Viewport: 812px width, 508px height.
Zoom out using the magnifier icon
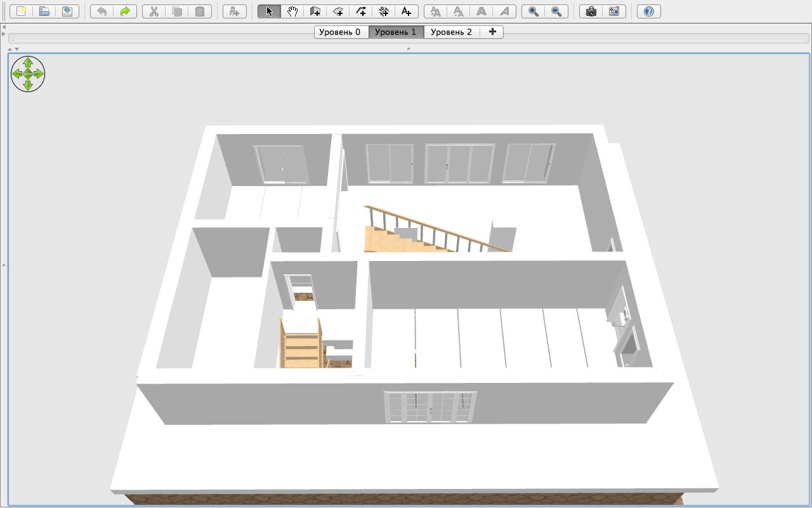(x=556, y=11)
